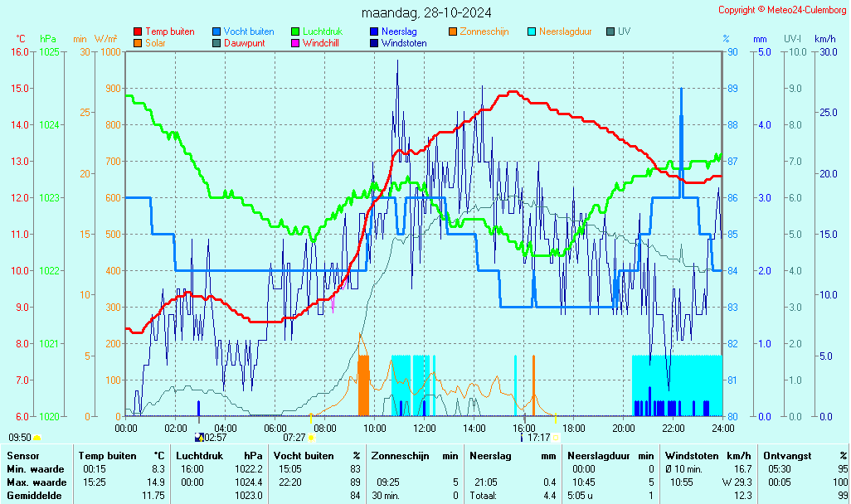Screen dimensions: 851x504
Task: Click the green Luchtdruk legend square
Action: click(x=295, y=31)
